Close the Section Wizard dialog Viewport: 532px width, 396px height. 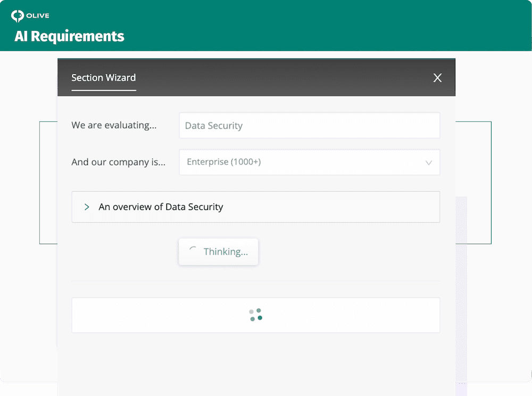click(437, 78)
